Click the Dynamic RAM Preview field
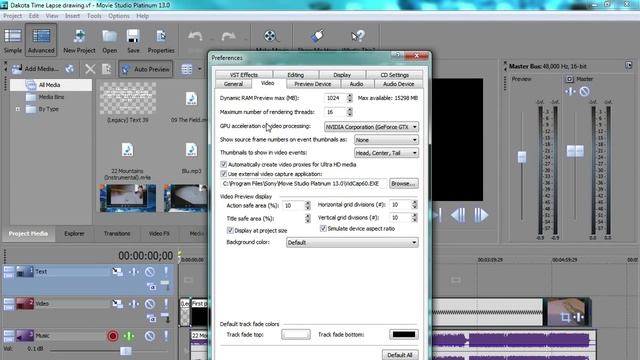The height and width of the screenshot is (360, 640). pyautogui.click(x=335, y=98)
